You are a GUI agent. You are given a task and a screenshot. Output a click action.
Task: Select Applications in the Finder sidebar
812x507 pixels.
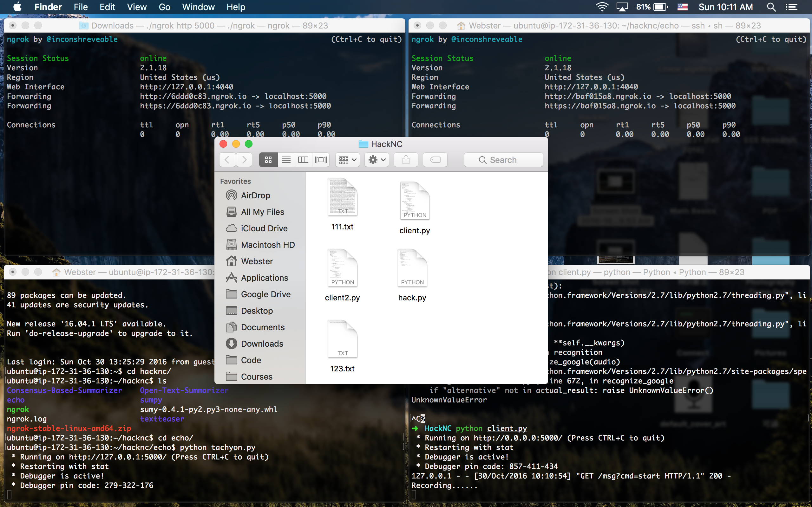(x=264, y=278)
